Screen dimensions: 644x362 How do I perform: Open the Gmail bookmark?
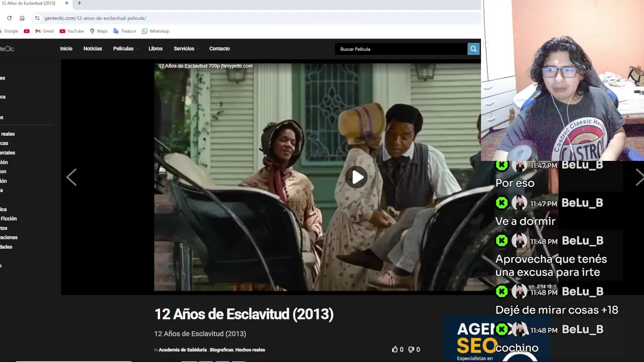[x=44, y=31]
